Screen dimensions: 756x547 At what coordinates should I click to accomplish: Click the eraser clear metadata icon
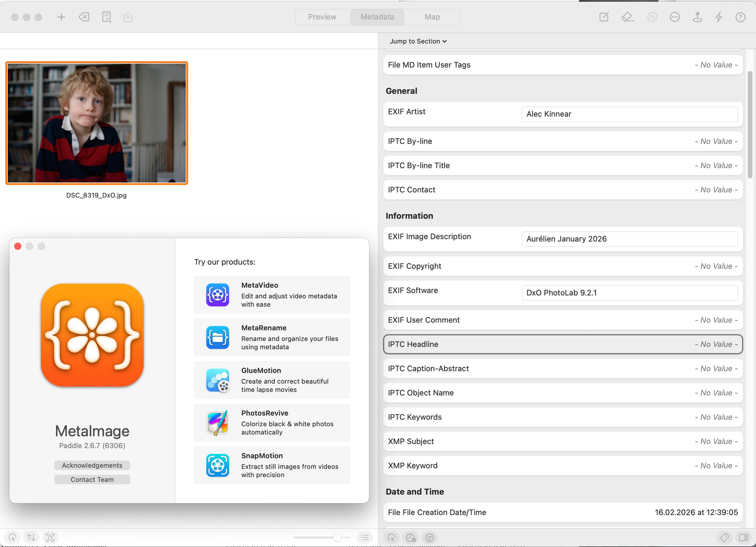pos(627,17)
